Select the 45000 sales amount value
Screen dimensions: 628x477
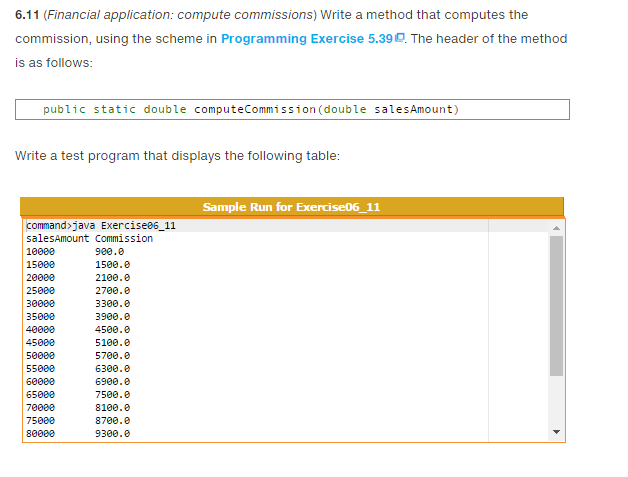click(x=40, y=343)
